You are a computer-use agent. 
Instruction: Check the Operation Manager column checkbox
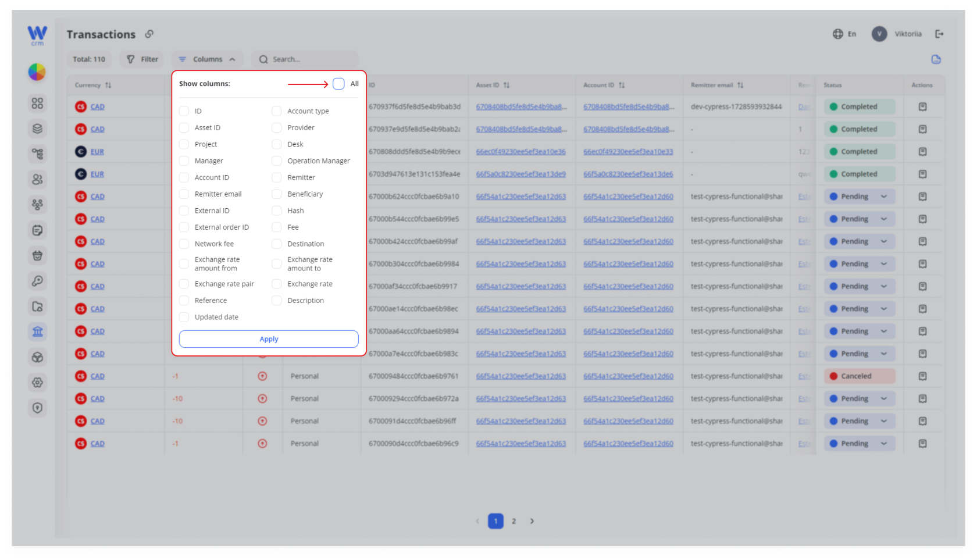[277, 160]
